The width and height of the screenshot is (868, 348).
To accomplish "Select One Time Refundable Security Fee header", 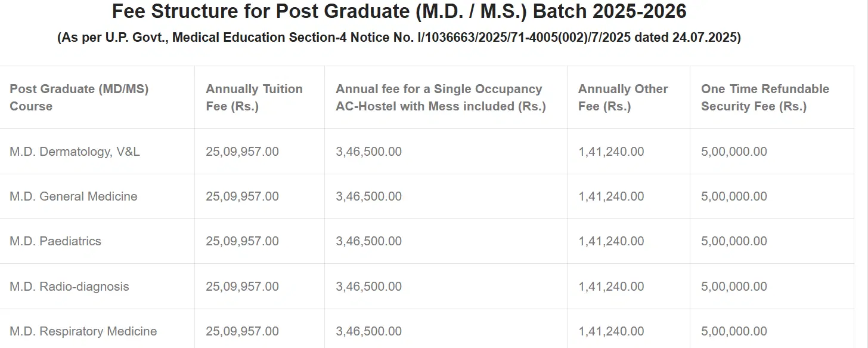I will pyautogui.click(x=765, y=97).
